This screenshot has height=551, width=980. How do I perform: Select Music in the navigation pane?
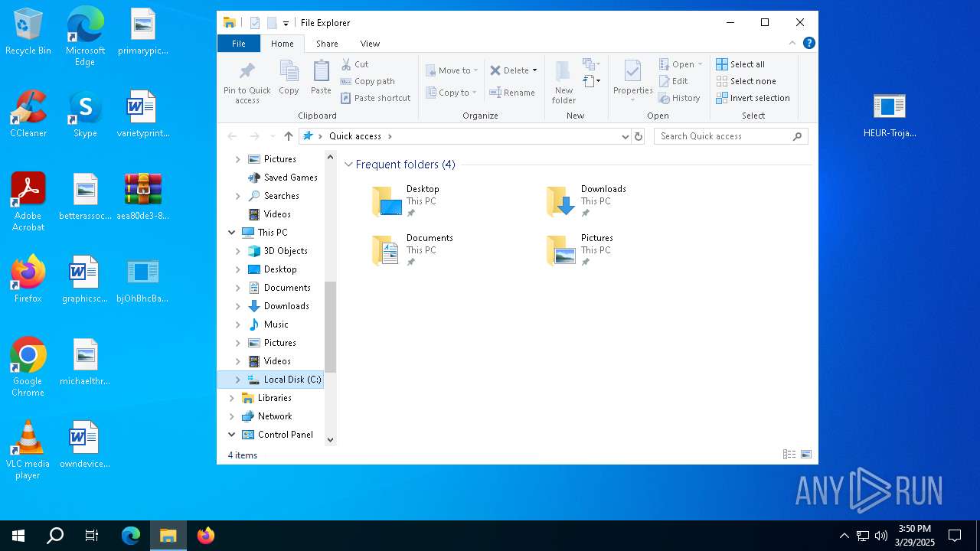[276, 324]
